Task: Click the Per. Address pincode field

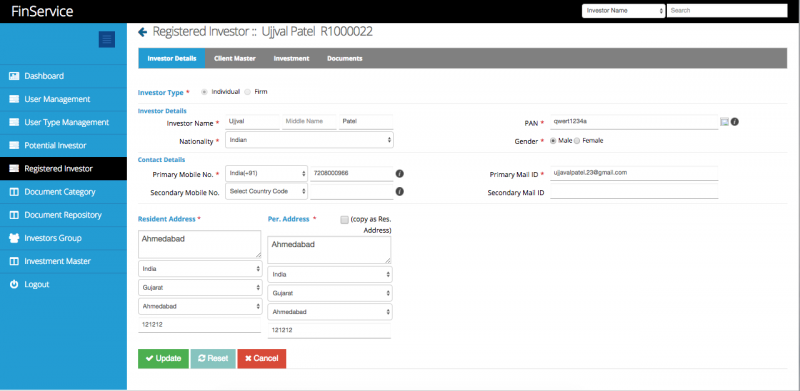Action: coord(329,330)
